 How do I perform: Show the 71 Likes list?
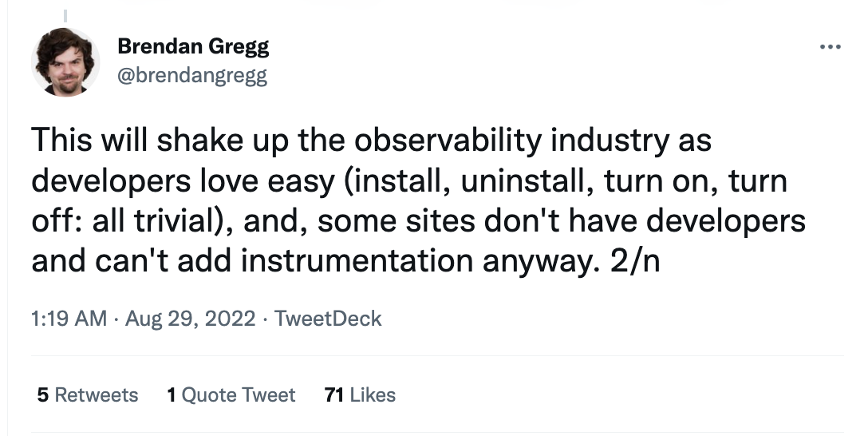(361, 395)
